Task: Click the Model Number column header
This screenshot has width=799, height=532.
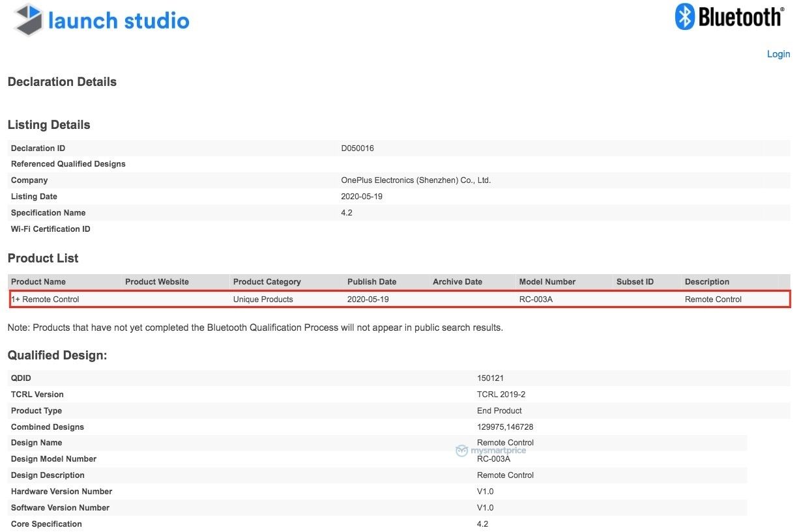Action: click(547, 282)
